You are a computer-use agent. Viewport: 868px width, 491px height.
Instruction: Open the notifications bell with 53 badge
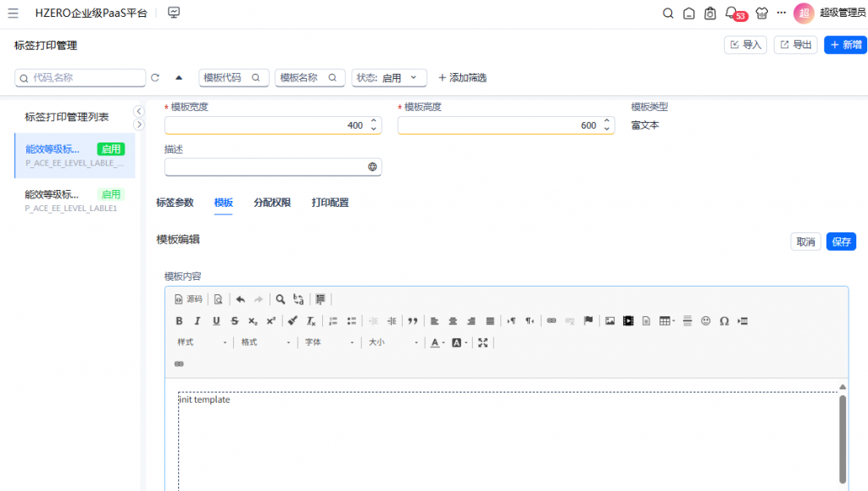[x=732, y=14]
